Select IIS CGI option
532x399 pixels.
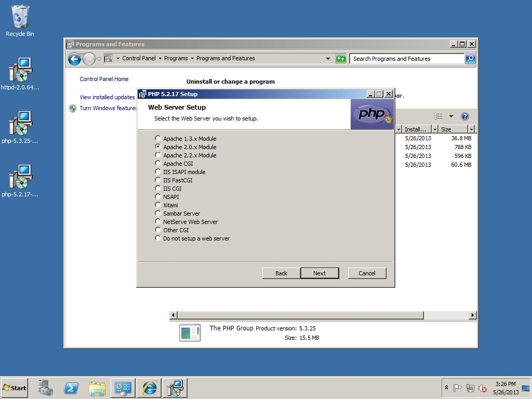[x=158, y=188]
